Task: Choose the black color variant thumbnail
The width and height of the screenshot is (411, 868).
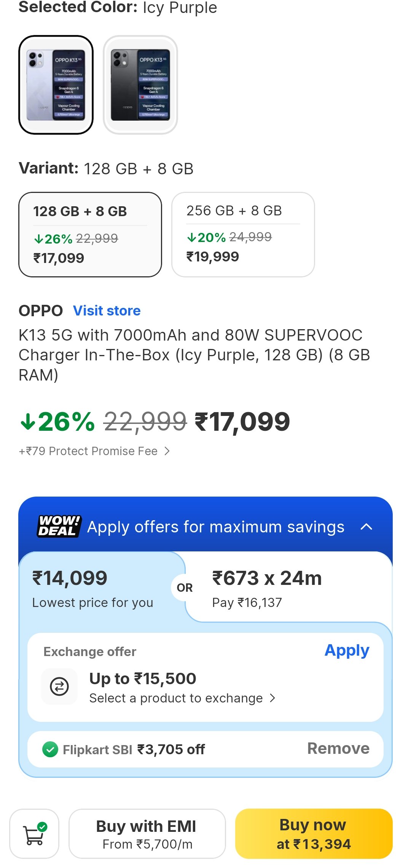Action: (140, 85)
